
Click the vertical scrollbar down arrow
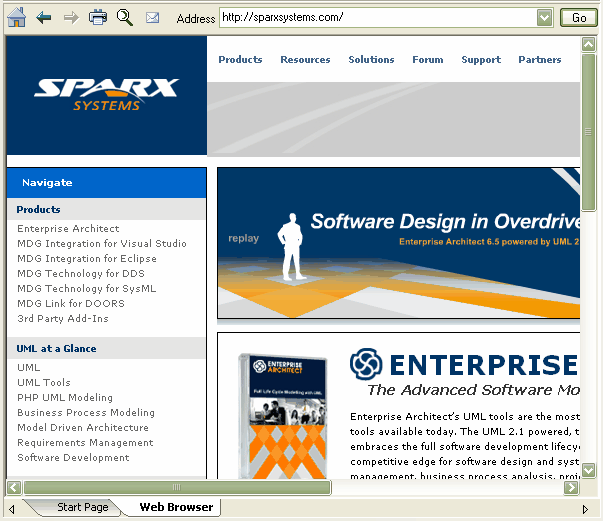click(x=588, y=470)
